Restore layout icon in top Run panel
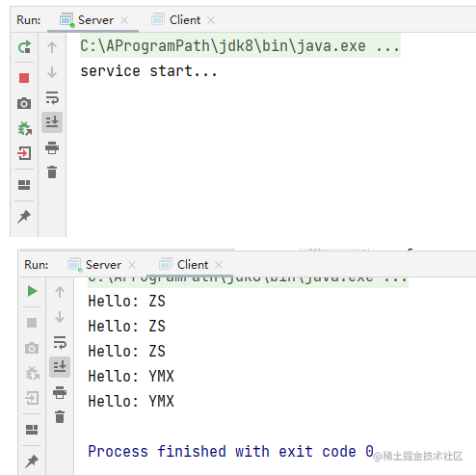Image resolution: width=476 pixels, height=475 pixels. [24, 185]
